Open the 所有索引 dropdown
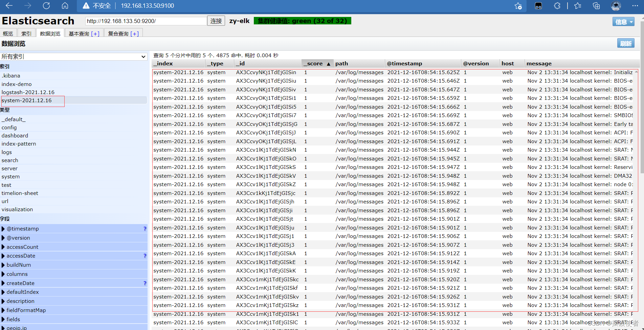 74,57
